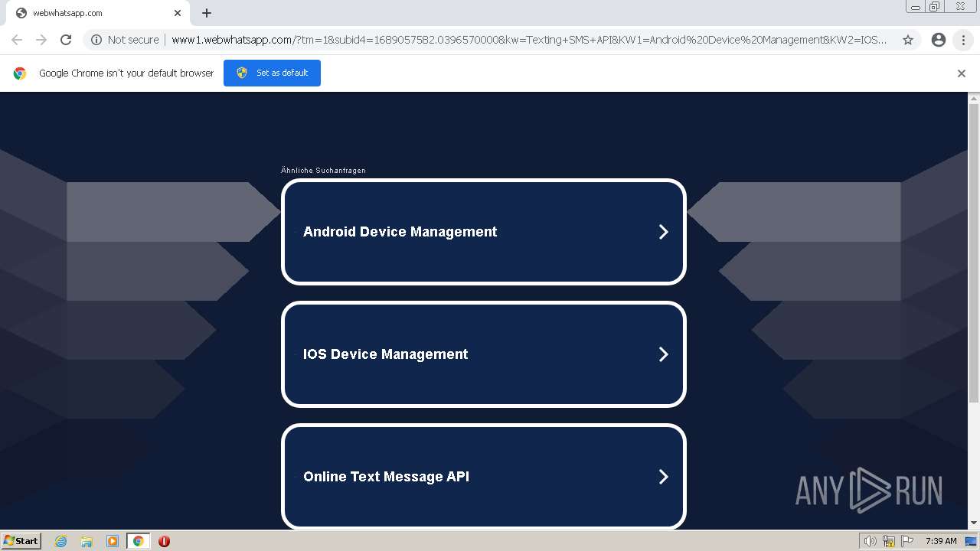Image resolution: width=980 pixels, height=551 pixels.
Task: Open the Action Center flag icon
Action: pyautogui.click(x=907, y=541)
